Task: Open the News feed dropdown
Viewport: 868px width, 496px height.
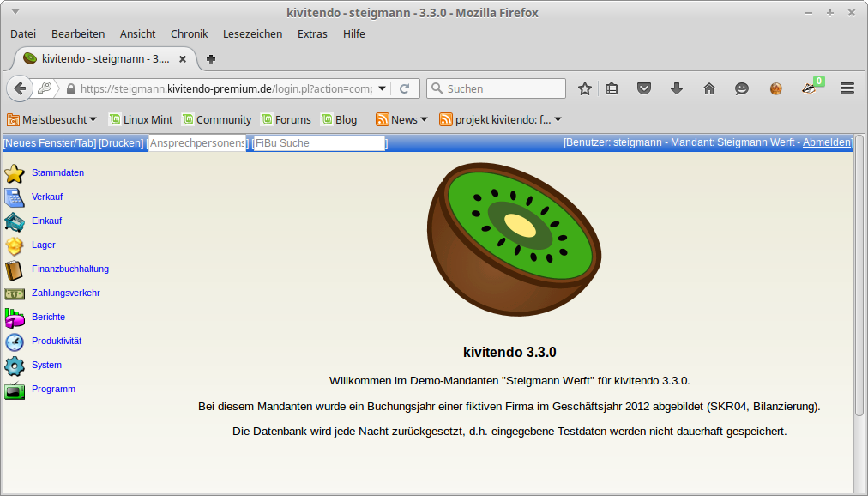Action: pyautogui.click(x=399, y=119)
